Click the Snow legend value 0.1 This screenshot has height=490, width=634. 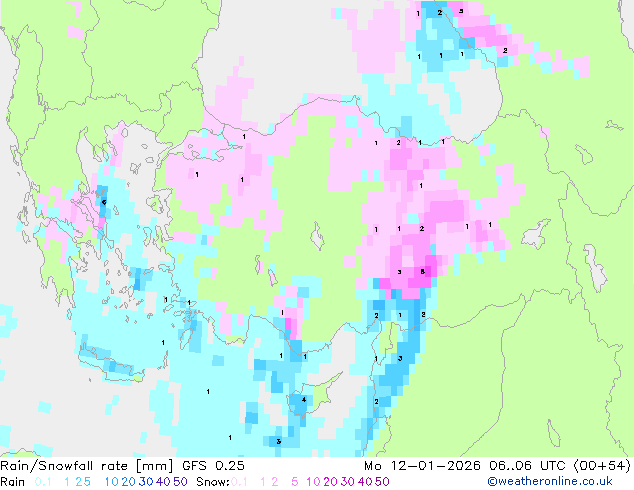click(239, 482)
